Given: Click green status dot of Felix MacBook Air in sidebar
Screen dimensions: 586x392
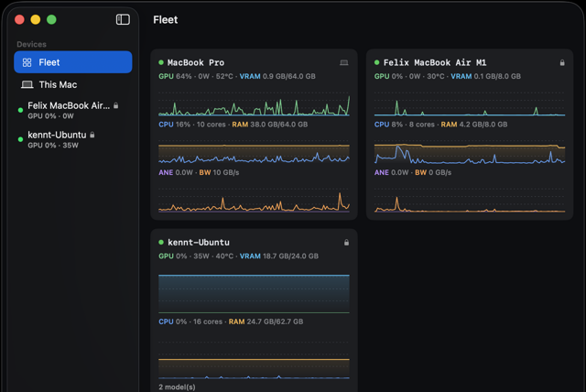Looking at the screenshot, I should coord(20,110).
